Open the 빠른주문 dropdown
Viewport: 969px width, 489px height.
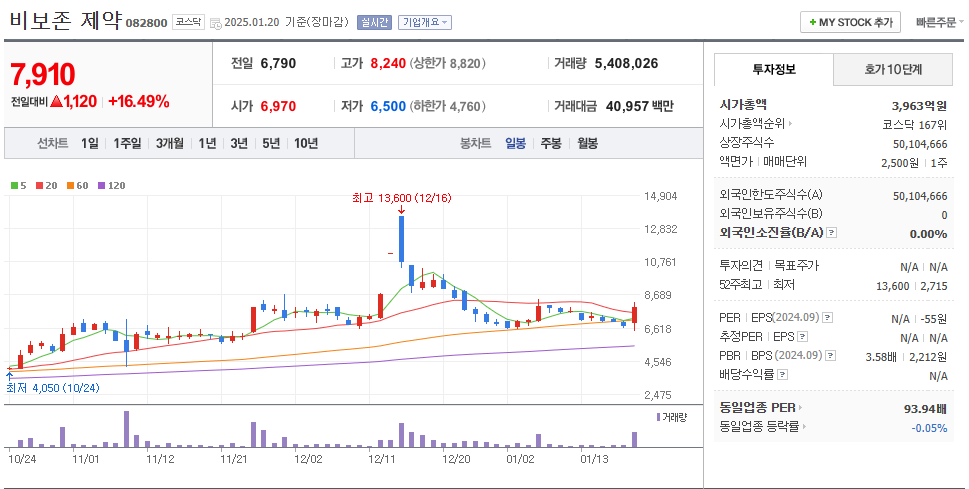click(x=940, y=22)
